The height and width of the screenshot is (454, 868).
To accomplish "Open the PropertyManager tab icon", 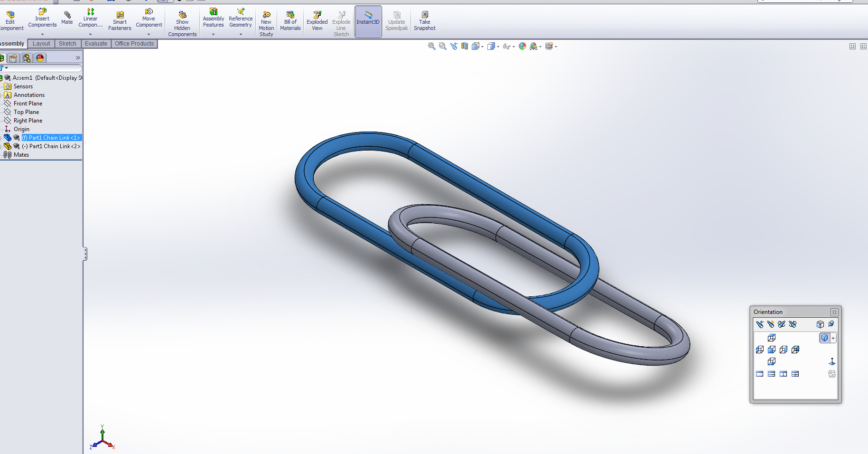I will coord(13,58).
